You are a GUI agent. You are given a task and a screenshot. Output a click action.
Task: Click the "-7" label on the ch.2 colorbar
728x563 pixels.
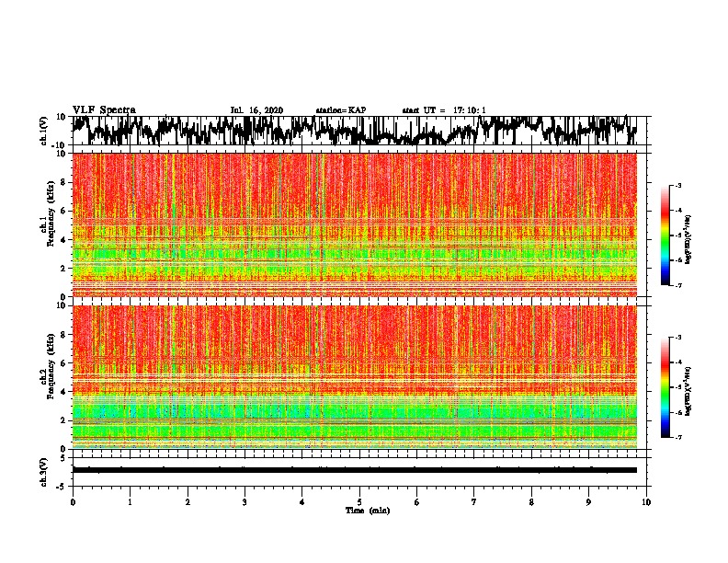point(678,437)
